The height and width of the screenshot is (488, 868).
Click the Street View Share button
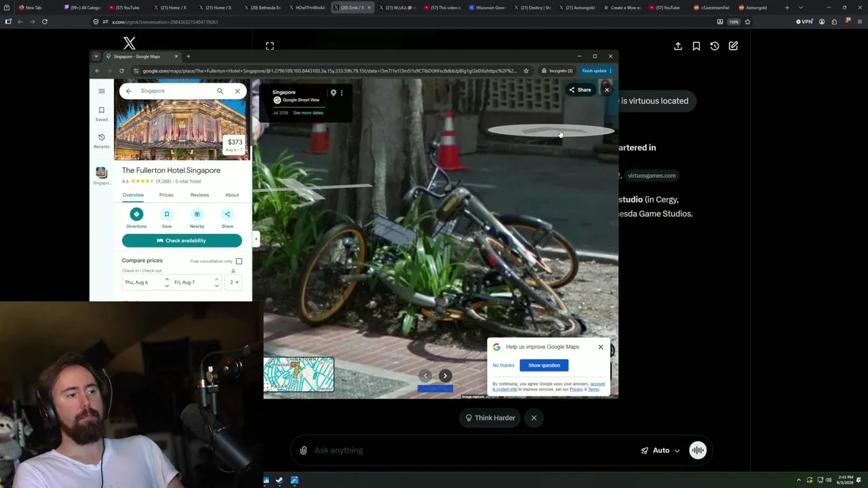[580, 89]
